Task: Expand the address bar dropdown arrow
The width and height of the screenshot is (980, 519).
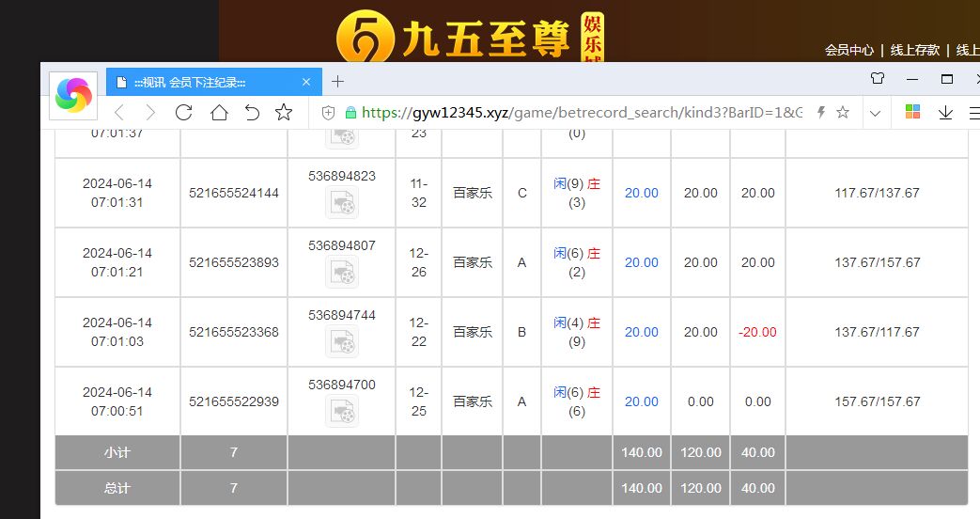Action: (x=875, y=113)
